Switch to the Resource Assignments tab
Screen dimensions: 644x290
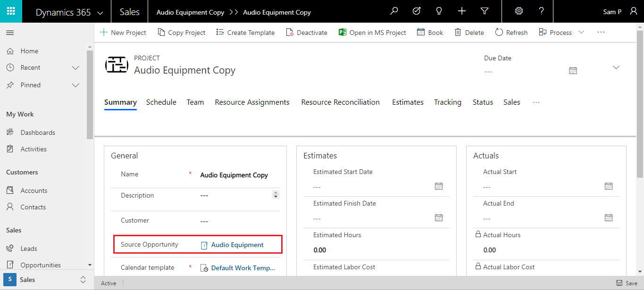tap(252, 102)
